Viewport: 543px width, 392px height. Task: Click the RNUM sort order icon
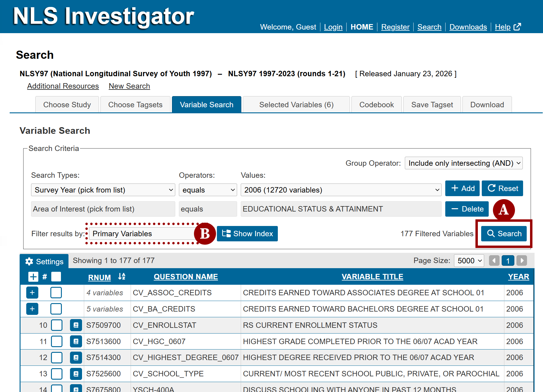(x=122, y=276)
